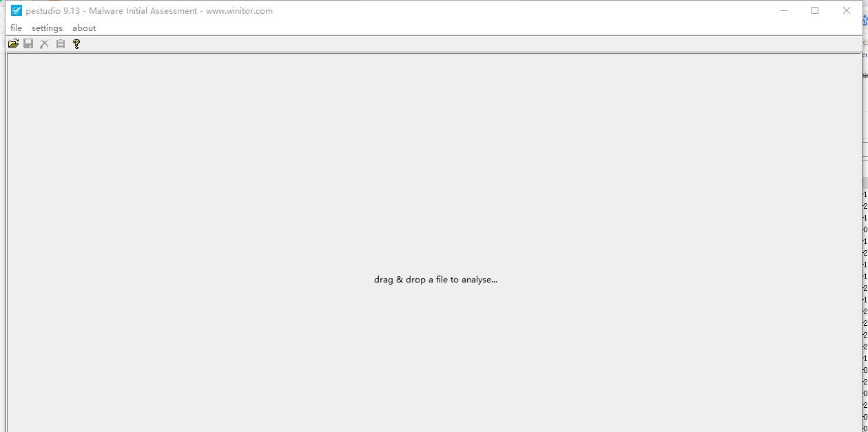Click empty toolbar space right of help icon
This screenshot has height=432, width=868.
[x=413, y=43]
